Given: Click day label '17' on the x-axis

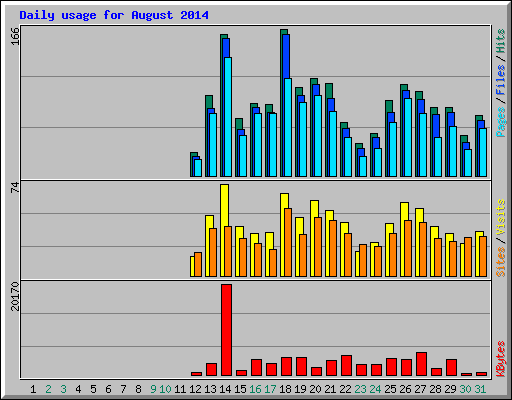Looking at the screenshot, I should (x=270, y=389).
